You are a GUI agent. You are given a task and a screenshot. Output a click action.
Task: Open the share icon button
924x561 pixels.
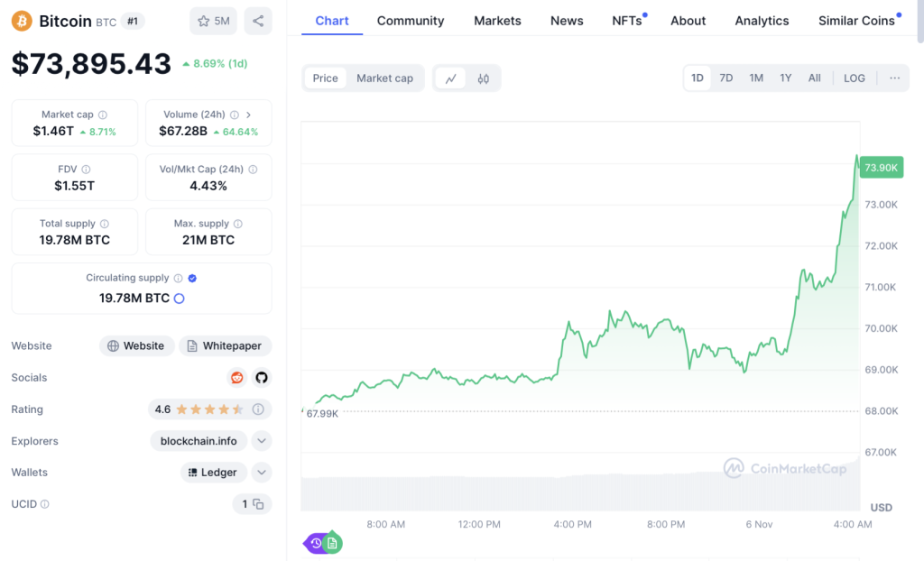click(258, 22)
